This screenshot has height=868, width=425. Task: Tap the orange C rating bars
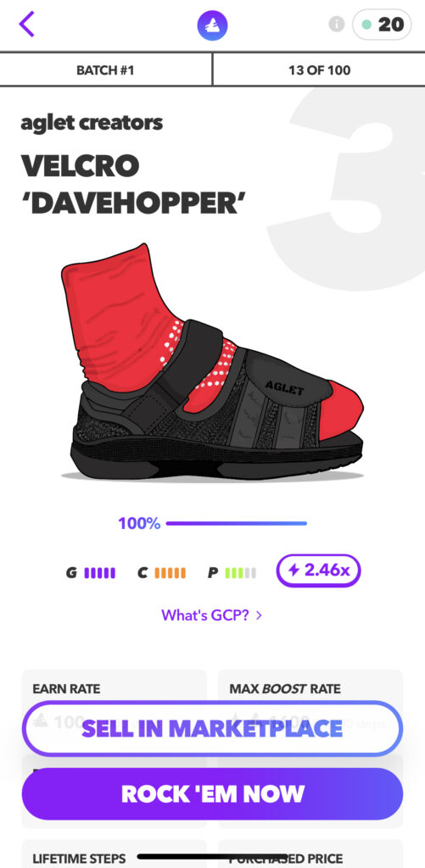(x=171, y=573)
